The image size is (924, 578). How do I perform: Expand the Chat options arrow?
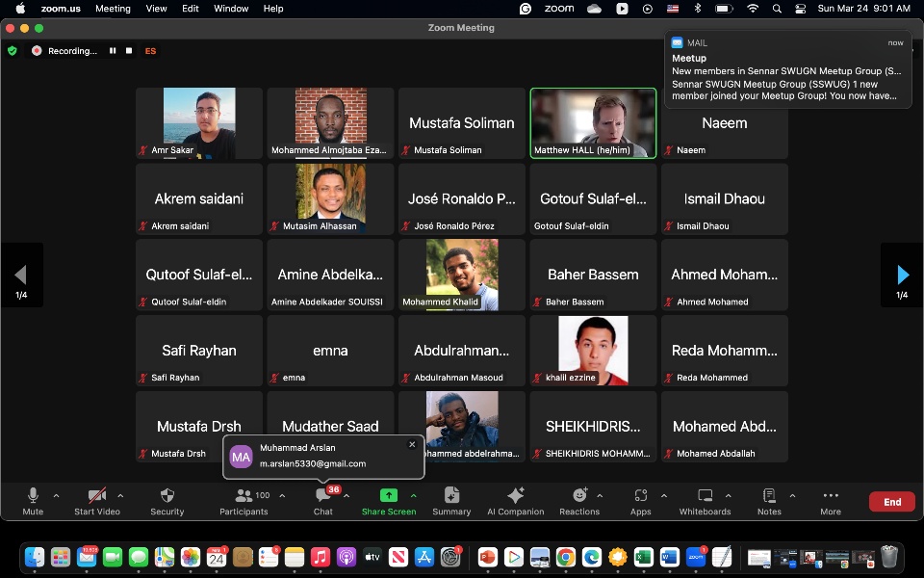click(x=346, y=496)
